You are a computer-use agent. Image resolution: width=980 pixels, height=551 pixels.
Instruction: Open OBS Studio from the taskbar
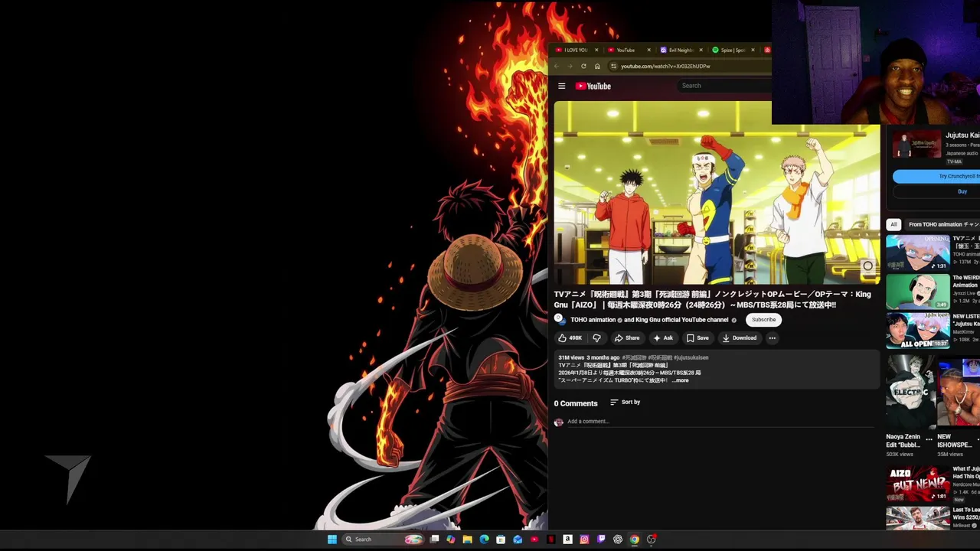(x=652, y=540)
